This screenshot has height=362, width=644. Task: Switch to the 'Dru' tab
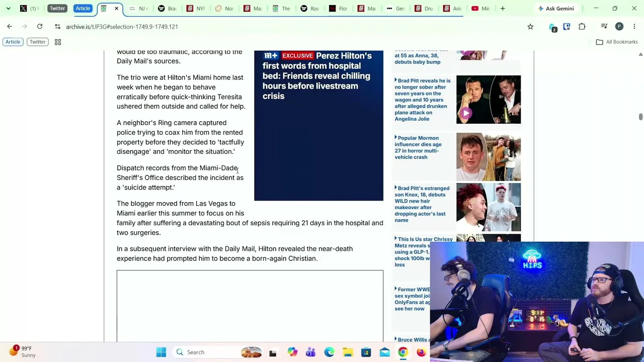coord(424,9)
